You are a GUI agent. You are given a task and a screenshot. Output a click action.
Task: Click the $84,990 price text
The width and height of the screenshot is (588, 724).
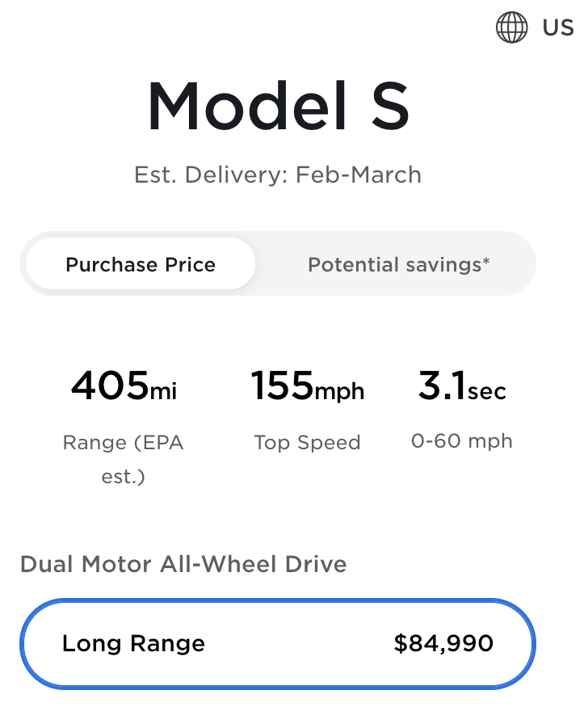click(x=443, y=644)
